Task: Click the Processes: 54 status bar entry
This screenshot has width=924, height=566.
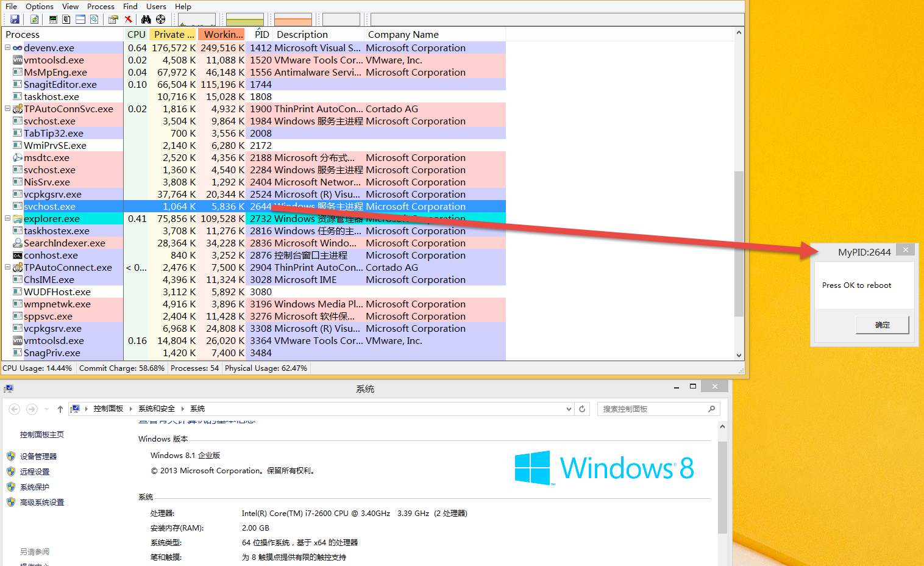Action: tap(194, 368)
